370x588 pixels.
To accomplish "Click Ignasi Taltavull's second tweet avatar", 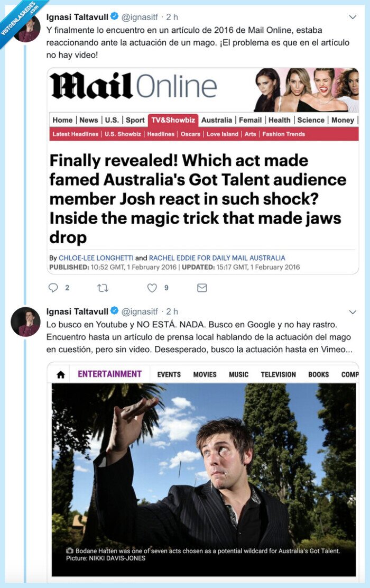I will click(x=25, y=321).
